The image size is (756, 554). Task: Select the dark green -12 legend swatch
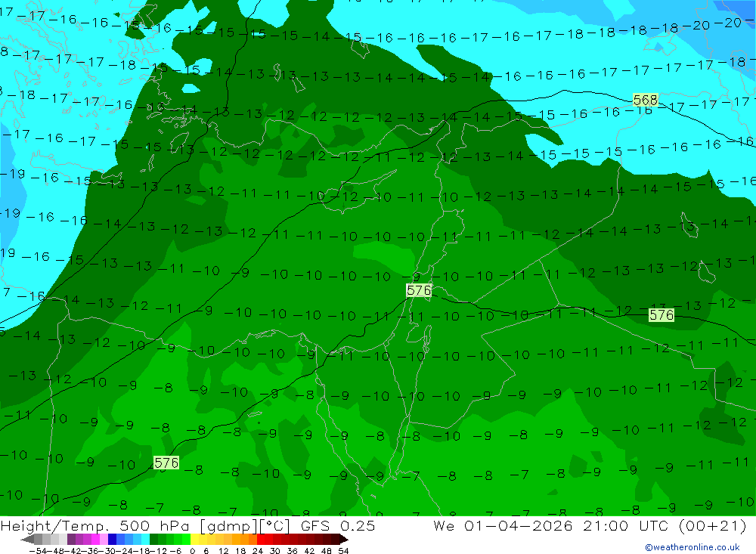[153, 539]
